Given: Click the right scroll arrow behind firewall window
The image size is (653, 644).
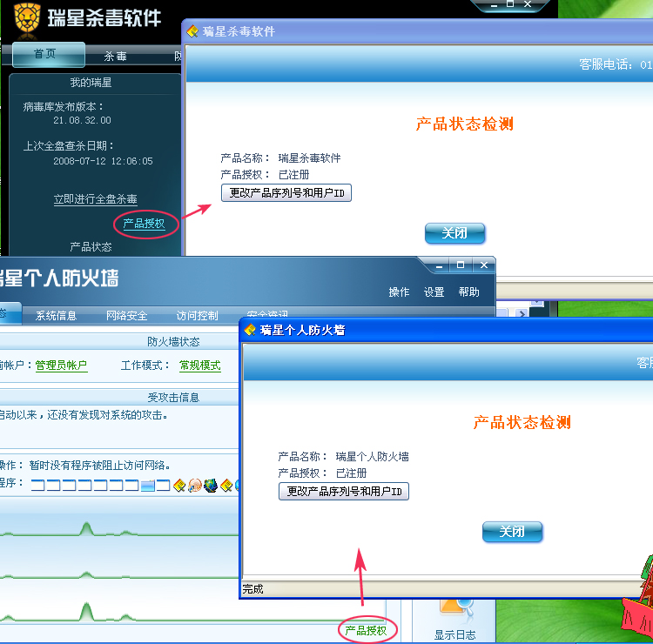Looking at the screenshot, I should (522, 313).
